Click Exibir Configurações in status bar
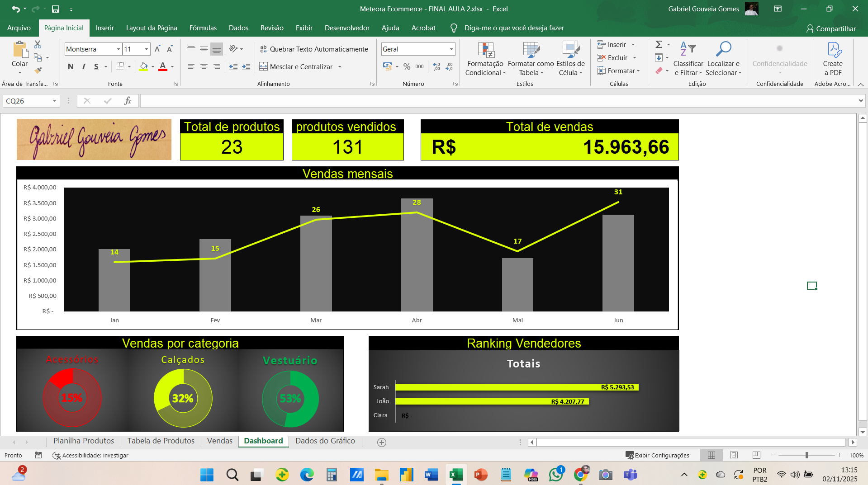 point(657,455)
